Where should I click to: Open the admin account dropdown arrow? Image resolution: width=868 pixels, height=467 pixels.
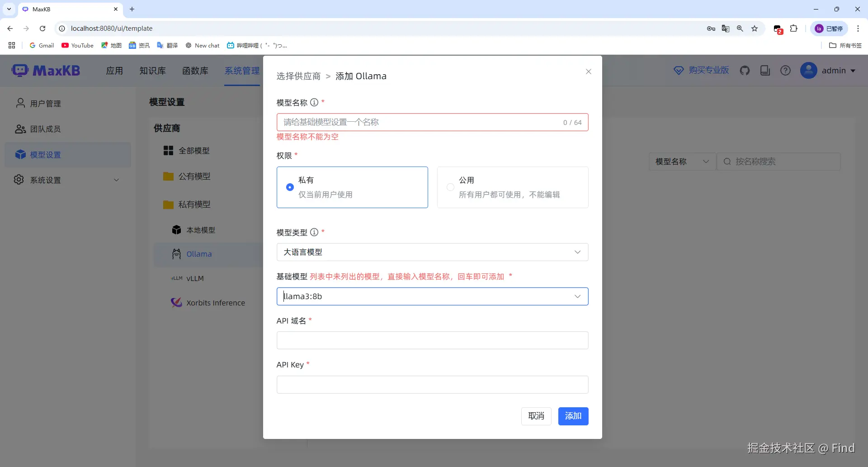point(853,71)
